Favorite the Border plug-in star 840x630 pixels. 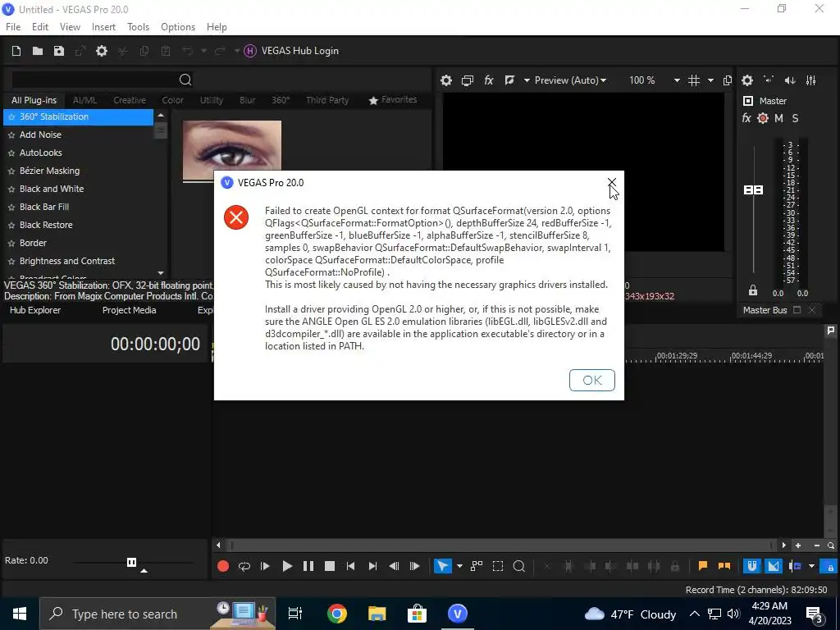[11, 243]
